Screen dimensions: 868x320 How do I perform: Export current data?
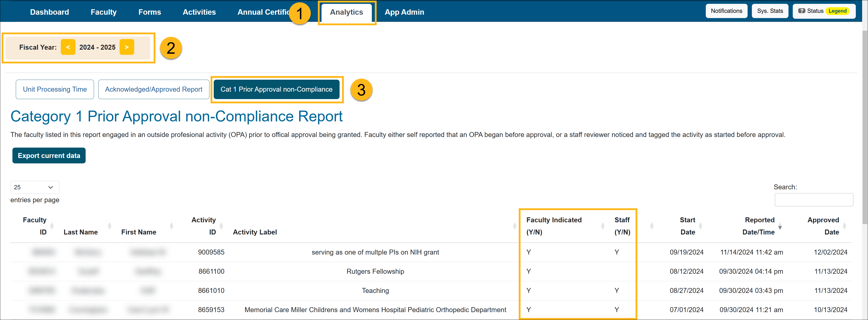pos(49,155)
